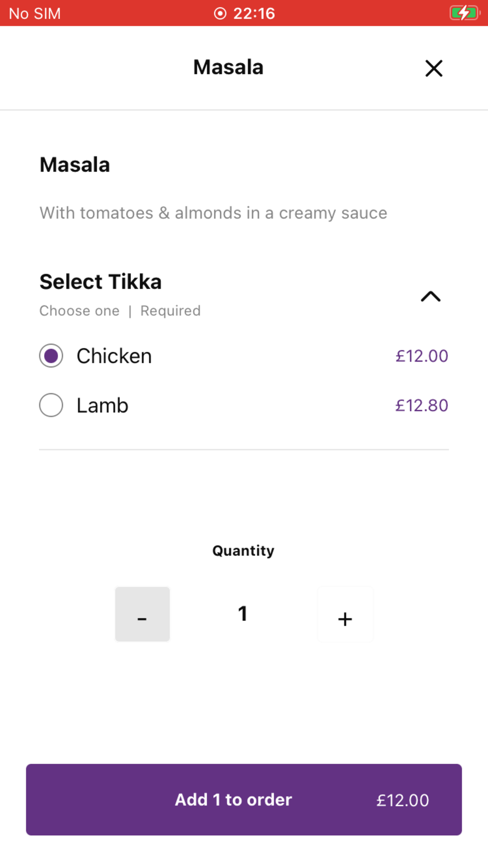Tap the Masala title in header bar
Viewport: 488px width, 868px height.
[228, 67]
